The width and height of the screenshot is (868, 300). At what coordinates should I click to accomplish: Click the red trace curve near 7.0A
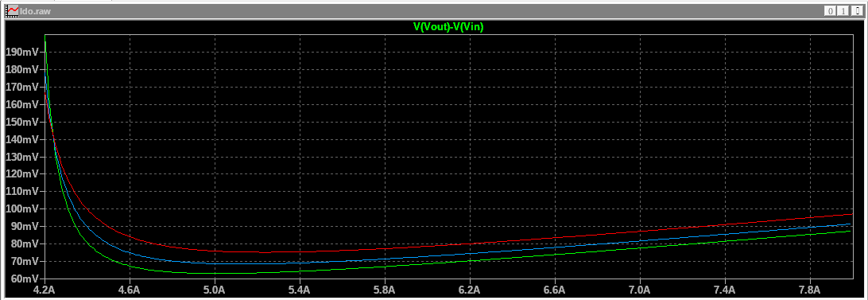click(639, 232)
